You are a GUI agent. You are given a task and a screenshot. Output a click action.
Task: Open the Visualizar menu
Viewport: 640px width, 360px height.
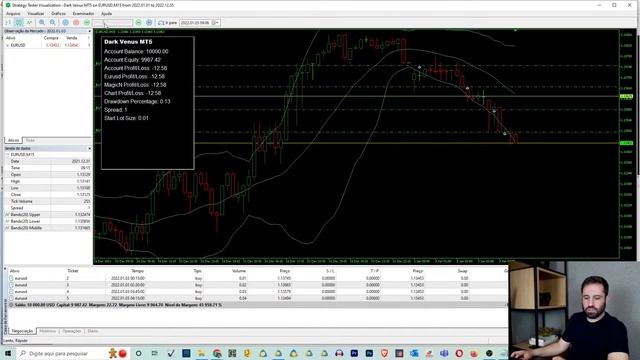[36, 13]
